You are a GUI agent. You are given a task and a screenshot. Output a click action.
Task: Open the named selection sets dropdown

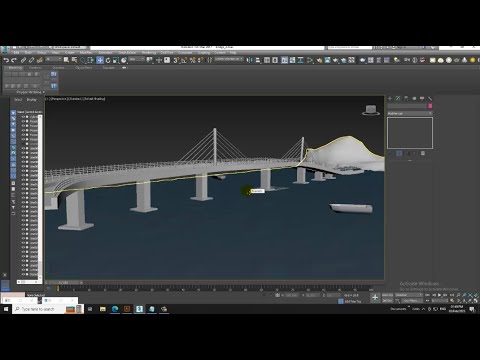click(x=229, y=59)
